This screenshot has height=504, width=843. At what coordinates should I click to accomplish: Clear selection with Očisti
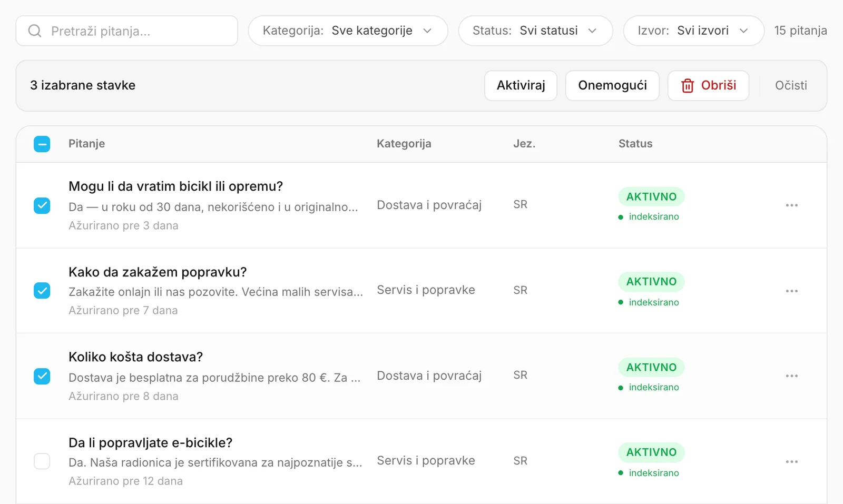[x=791, y=85]
